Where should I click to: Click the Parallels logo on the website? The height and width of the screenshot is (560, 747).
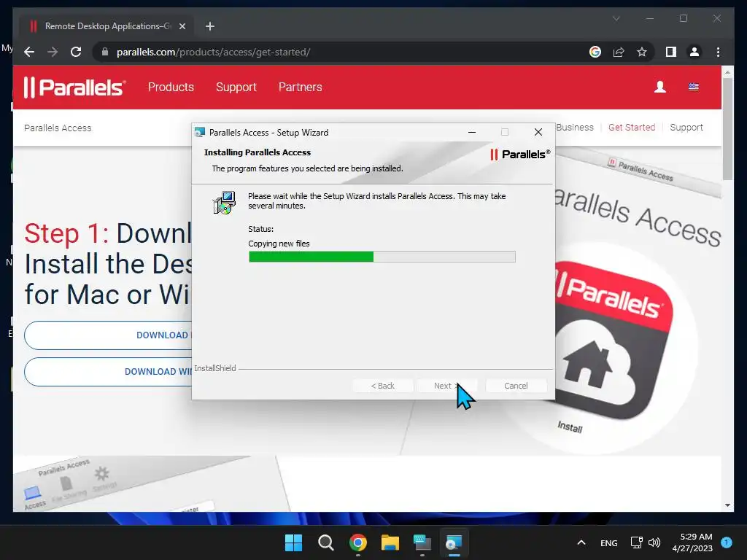click(75, 87)
